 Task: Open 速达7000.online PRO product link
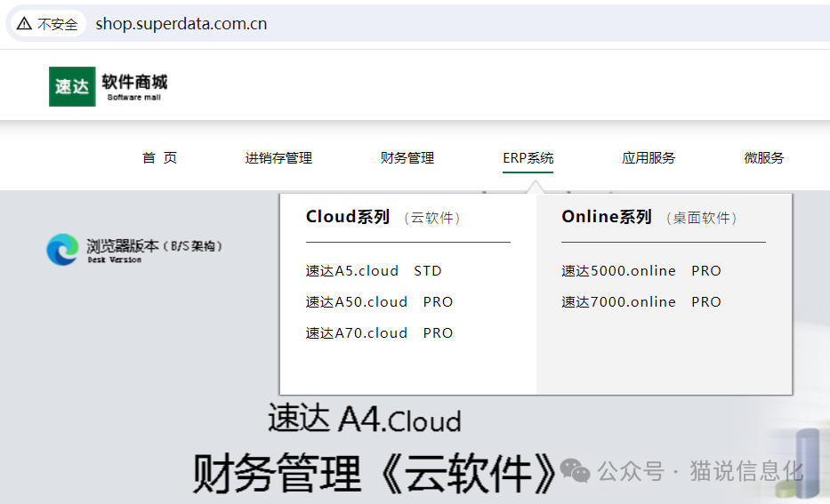pyautogui.click(x=641, y=302)
